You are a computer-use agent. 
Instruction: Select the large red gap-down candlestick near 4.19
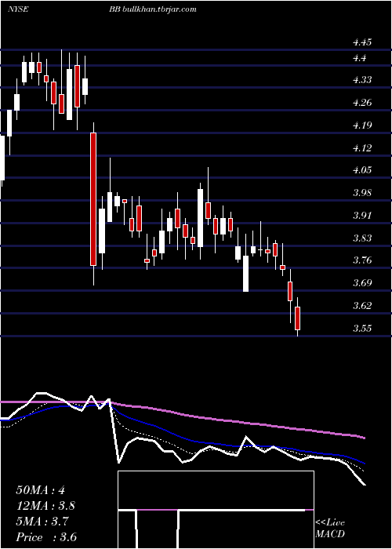(93, 199)
